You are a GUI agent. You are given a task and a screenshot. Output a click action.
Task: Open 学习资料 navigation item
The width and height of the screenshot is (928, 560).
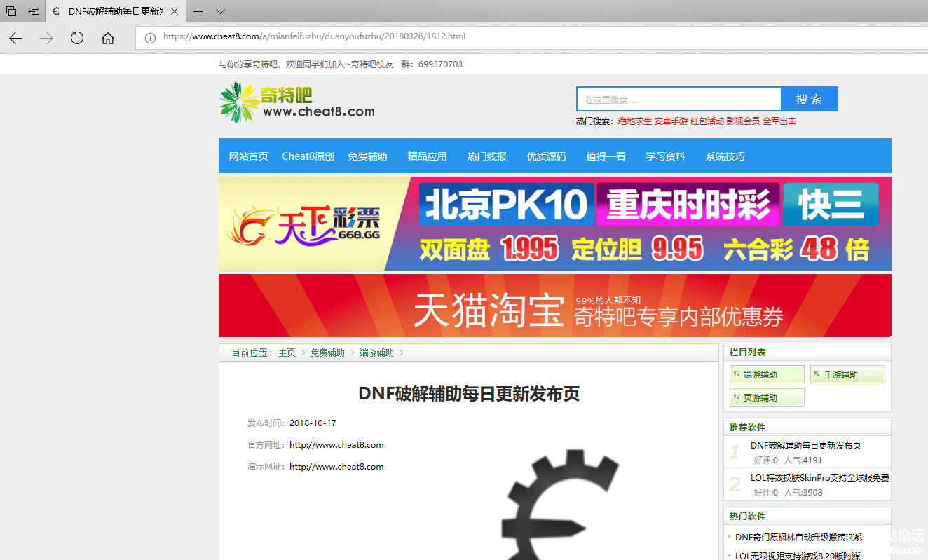pos(665,156)
